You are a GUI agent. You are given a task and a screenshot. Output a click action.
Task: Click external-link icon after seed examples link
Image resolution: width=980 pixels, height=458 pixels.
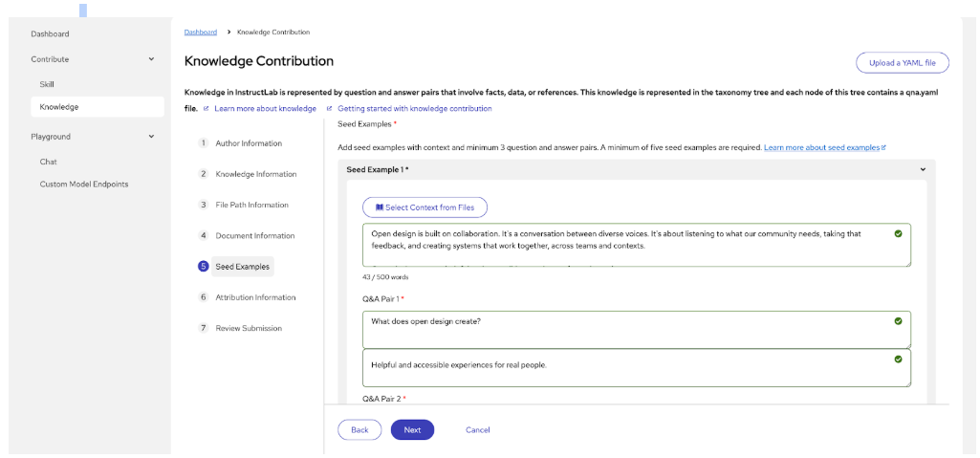(883, 147)
